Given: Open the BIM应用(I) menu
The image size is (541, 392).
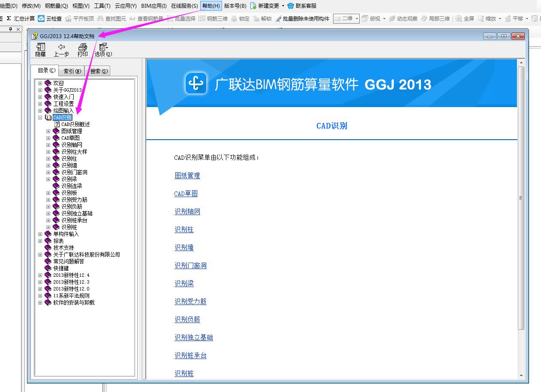Looking at the screenshot, I should point(154,6).
